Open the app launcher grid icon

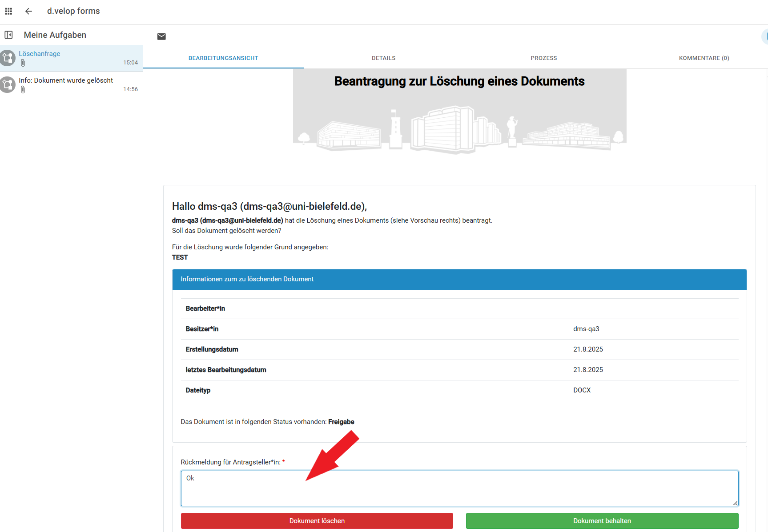(x=8, y=11)
